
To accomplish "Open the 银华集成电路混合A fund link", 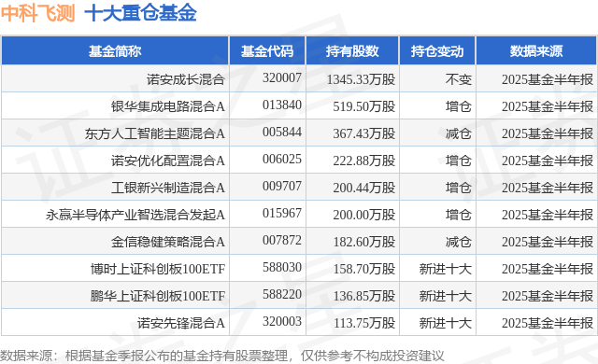I will pos(168,106).
